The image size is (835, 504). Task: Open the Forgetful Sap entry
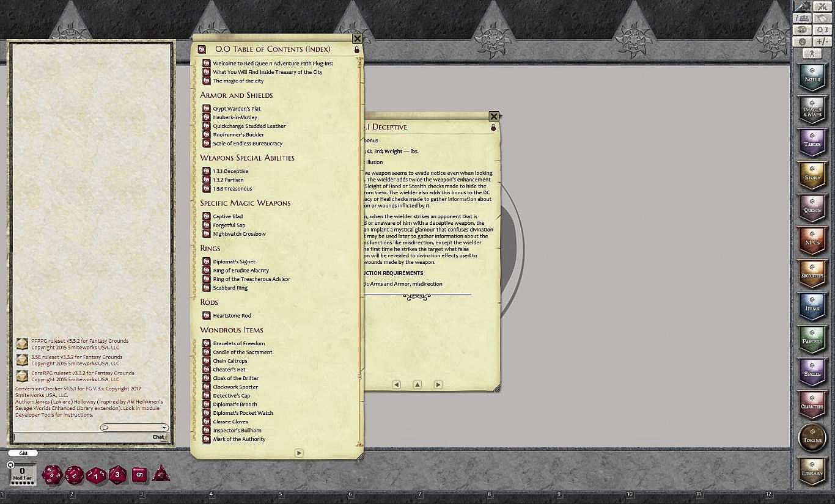[229, 225]
